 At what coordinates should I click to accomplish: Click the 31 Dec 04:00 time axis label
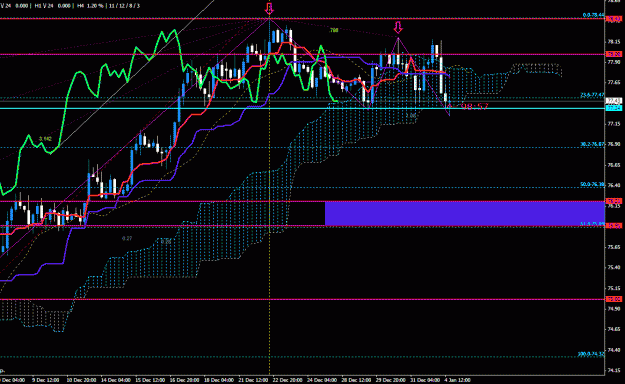click(x=425, y=380)
